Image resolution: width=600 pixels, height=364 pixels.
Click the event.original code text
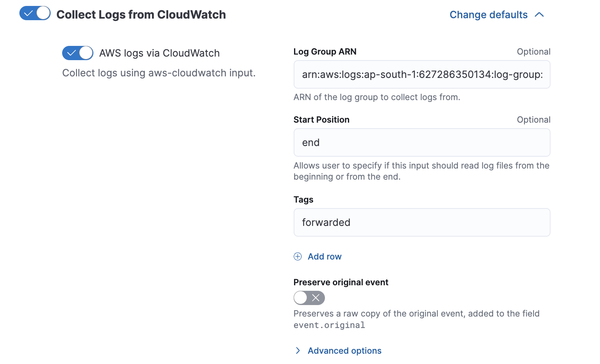[x=329, y=325]
